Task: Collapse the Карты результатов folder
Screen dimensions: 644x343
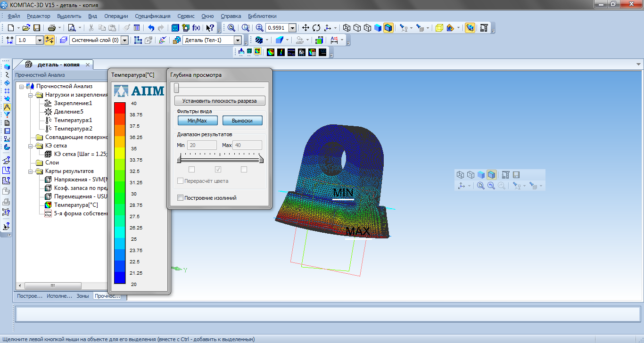Action: 30,171
